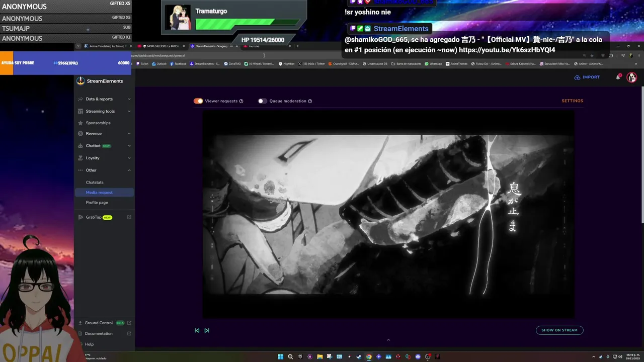Click the Revenue dollar icon
Screen dimensions: 644x362
pyautogui.click(x=80, y=133)
